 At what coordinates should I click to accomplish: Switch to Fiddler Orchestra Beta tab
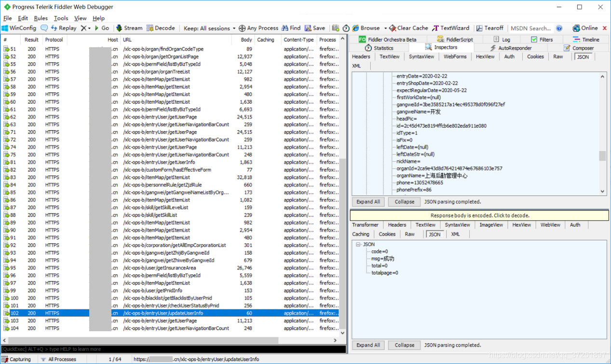point(388,40)
